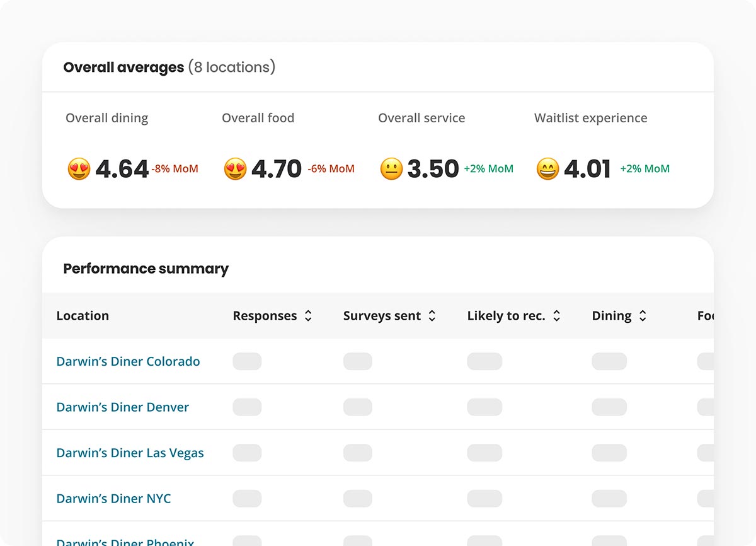This screenshot has height=546, width=756.
Task: Open Darwin's Diner Denver location
Action: click(122, 407)
